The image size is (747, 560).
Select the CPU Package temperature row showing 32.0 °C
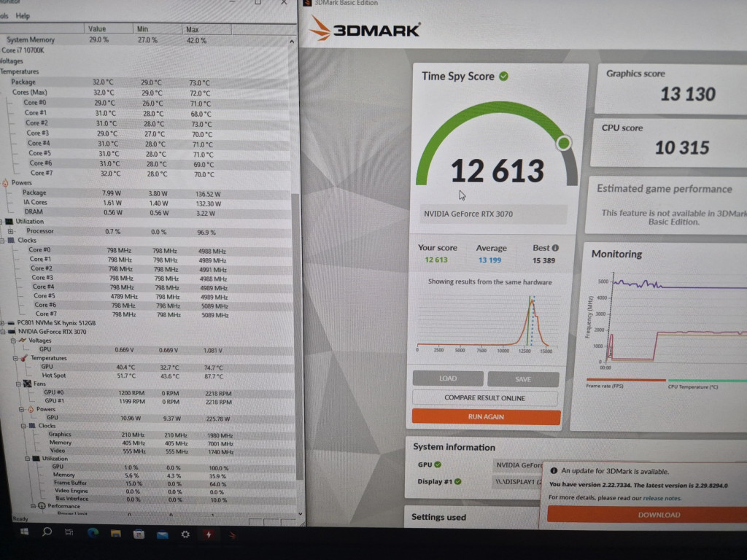pos(145,82)
